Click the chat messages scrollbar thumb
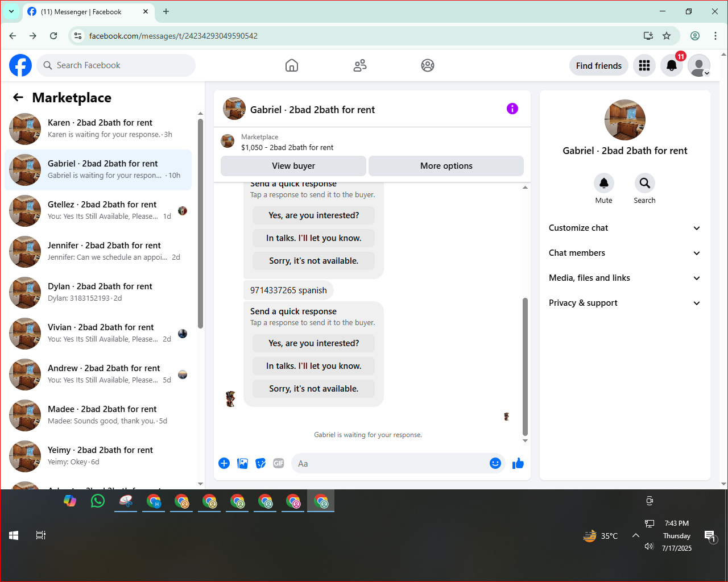Viewport: 728px width, 582px height. coord(525,367)
